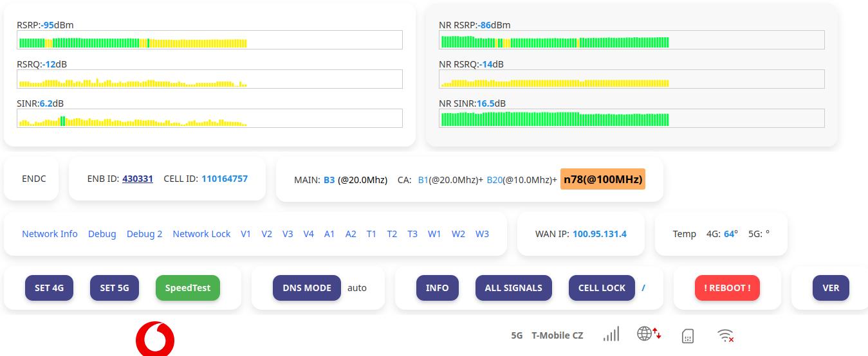This screenshot has width=868, height=356.
Task: Click the Vodafone logo icon
Action: [155, 339]
